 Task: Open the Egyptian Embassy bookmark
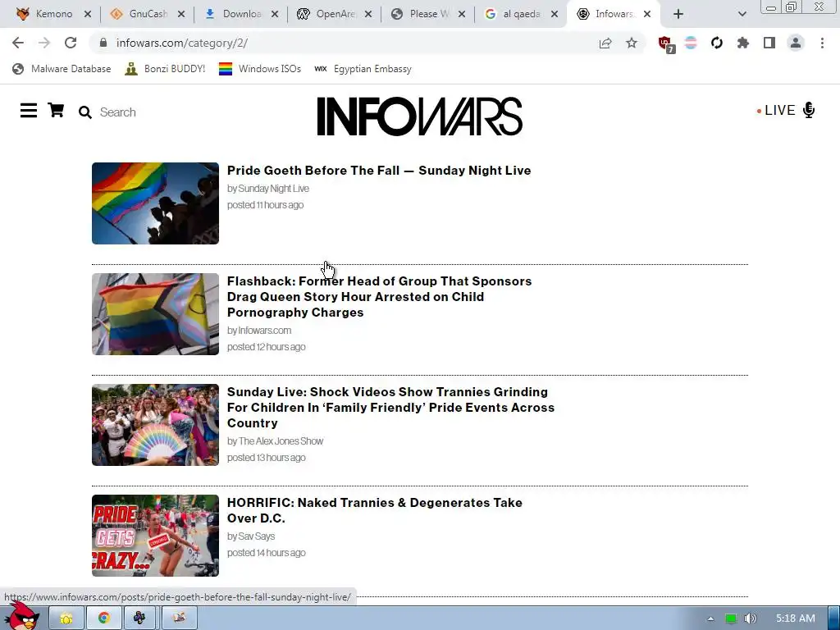click(x=363, y=69)
